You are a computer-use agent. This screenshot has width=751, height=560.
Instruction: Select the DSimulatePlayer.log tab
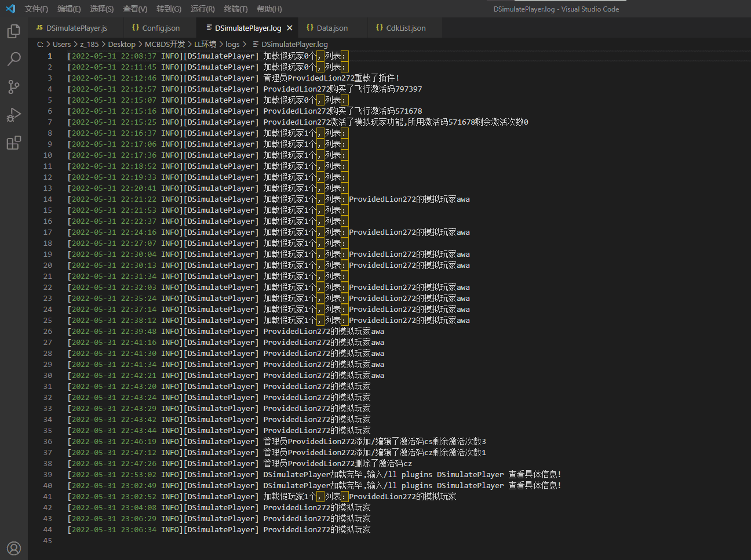(x=248, y=28)
